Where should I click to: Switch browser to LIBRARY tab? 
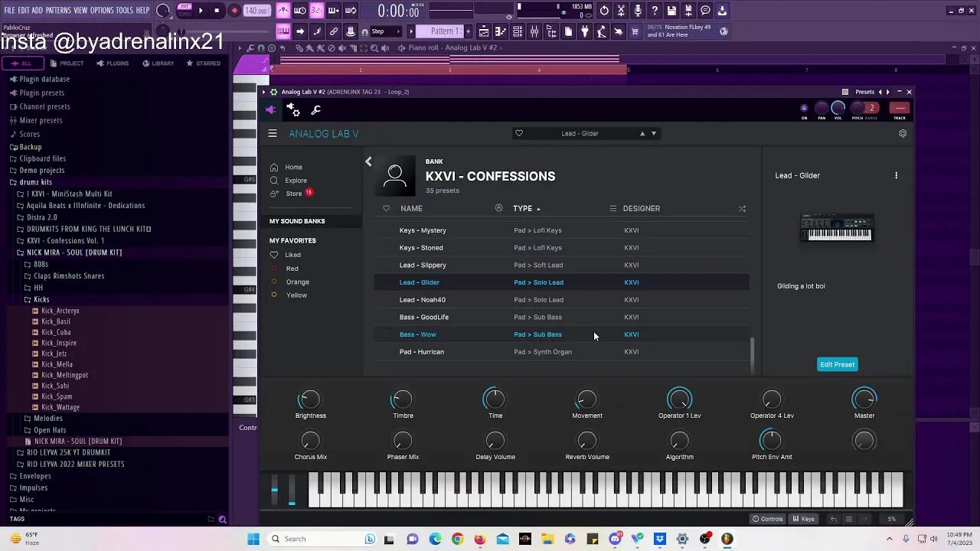(x=158, y=64)
